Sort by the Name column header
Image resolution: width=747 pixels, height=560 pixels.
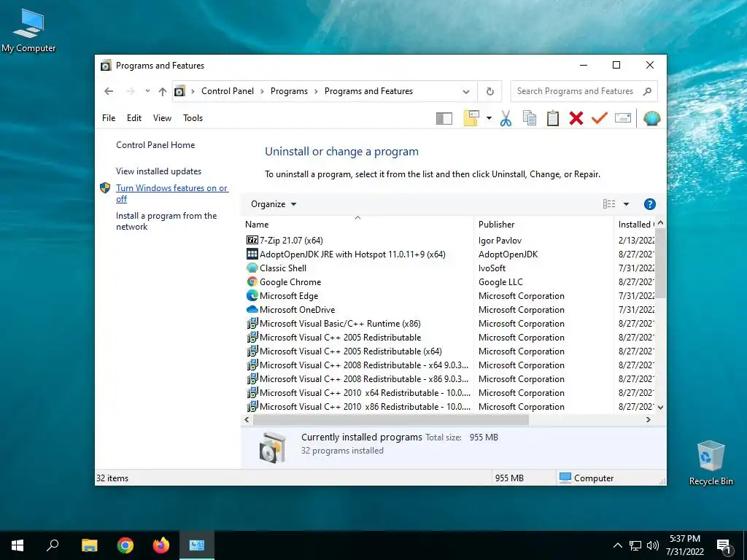pyautogui.click(x=357, y=225)
